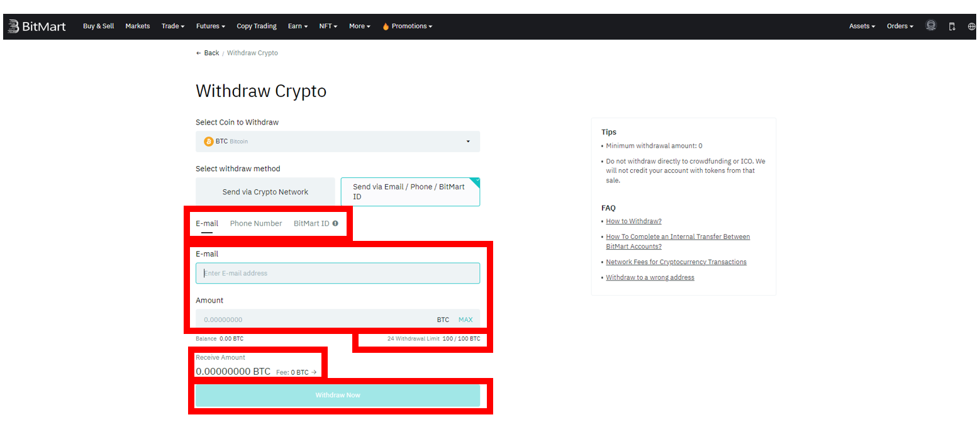The width and height of the screenshot is (980, 439).
Task: Switch to the Phone Number tab
Action: click(256, 223)
